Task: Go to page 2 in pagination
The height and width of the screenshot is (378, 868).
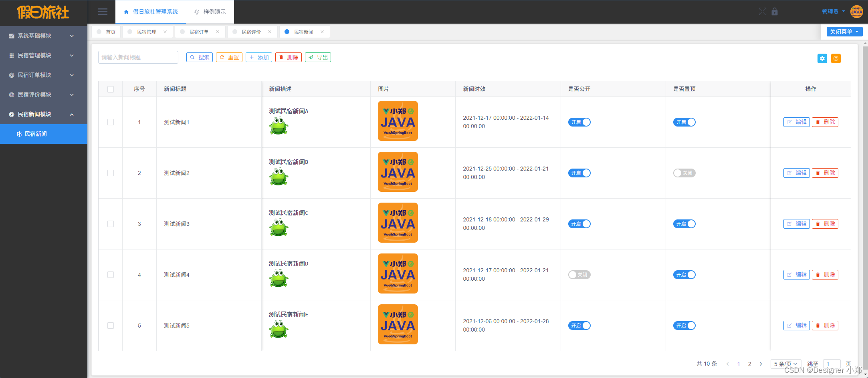Action: click(x=750, y=364)
